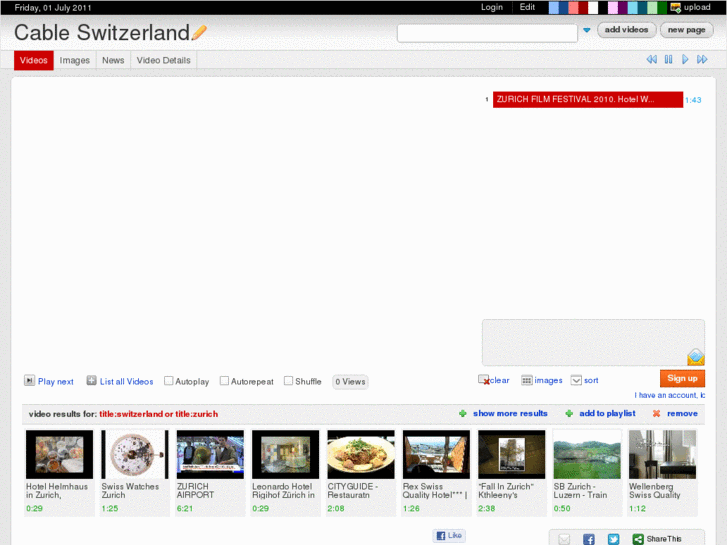Select the light green color swatch
This screenshot has height=545, width=727.
pos(652,7)
